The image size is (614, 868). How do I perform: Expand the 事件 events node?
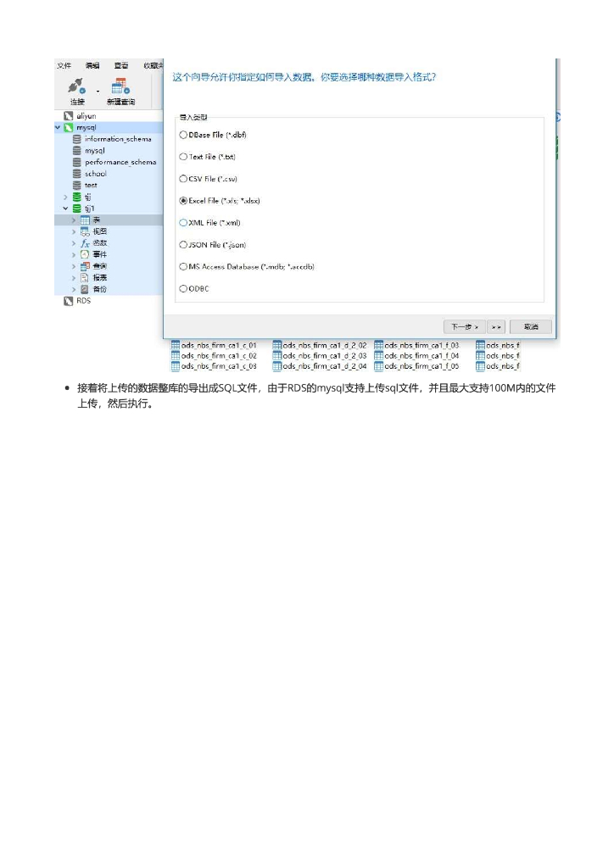(x=73, y=254)
